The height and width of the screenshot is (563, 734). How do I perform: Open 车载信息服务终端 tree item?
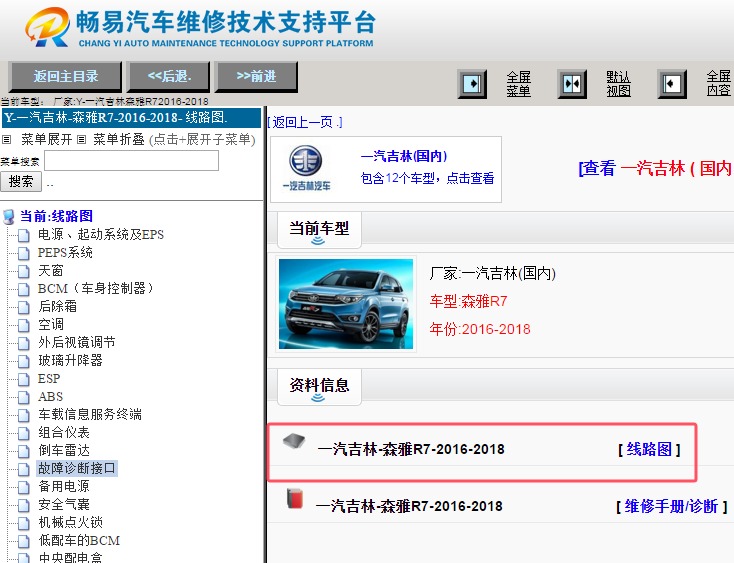click(x=89, y=415)
